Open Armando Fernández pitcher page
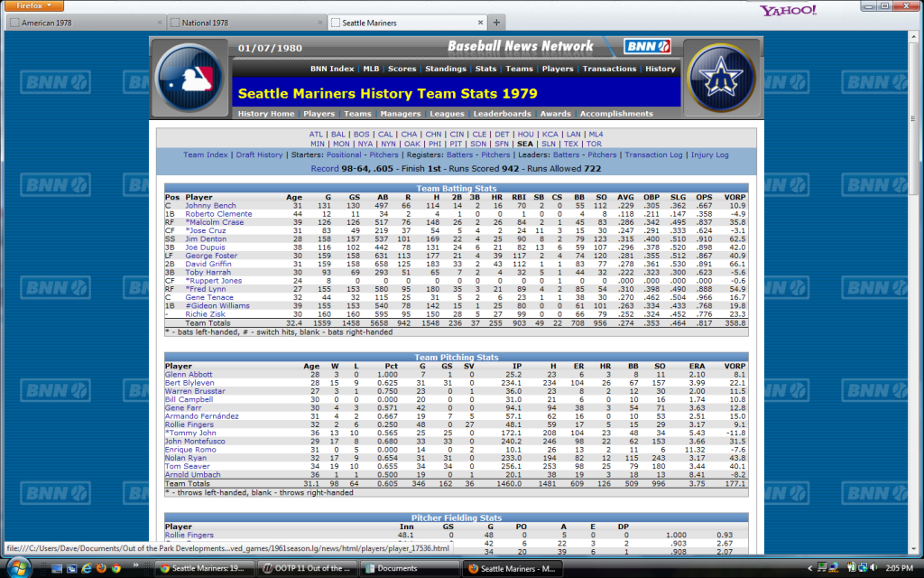 tap(201, 416)
